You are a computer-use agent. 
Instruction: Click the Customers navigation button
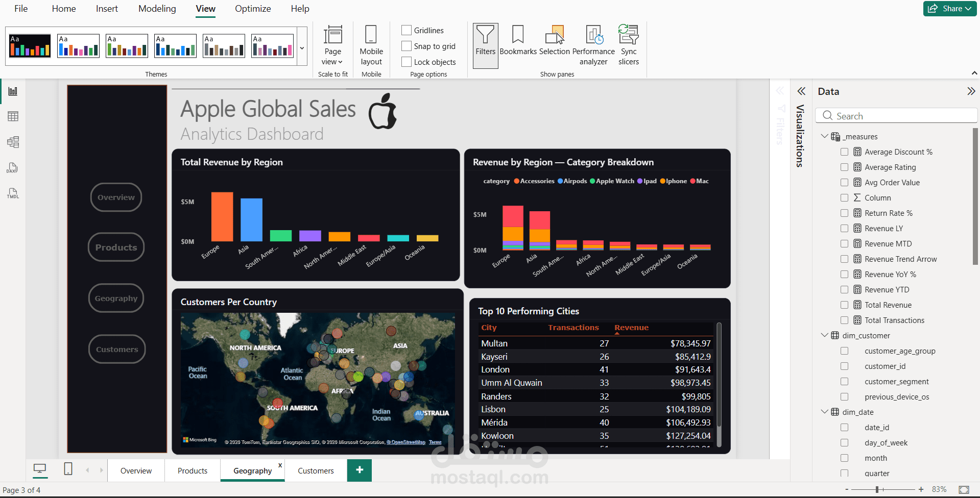pos(117,349)
